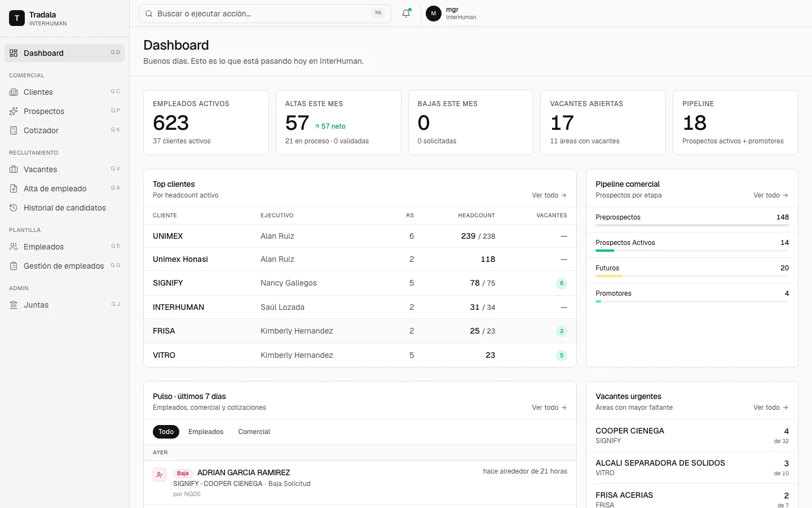Screen dimensions: 812x508
Task: Click the Clientes sidebar icon
Action: pos(14,92)
